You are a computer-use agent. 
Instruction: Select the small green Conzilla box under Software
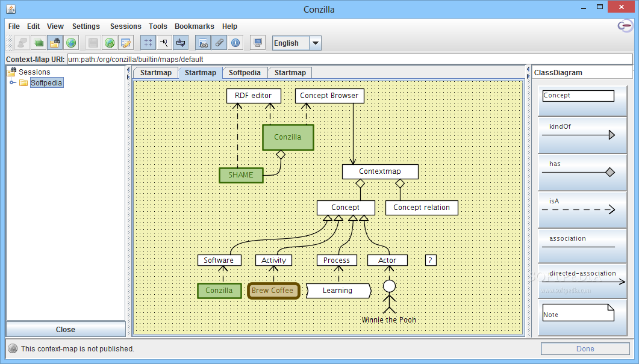coord(219,291)
